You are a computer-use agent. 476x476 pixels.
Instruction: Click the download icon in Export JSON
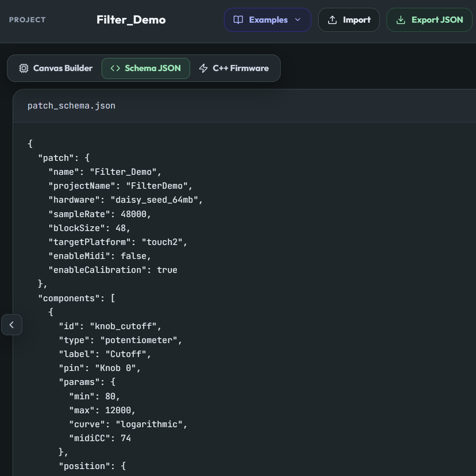(x=401, y=20)
